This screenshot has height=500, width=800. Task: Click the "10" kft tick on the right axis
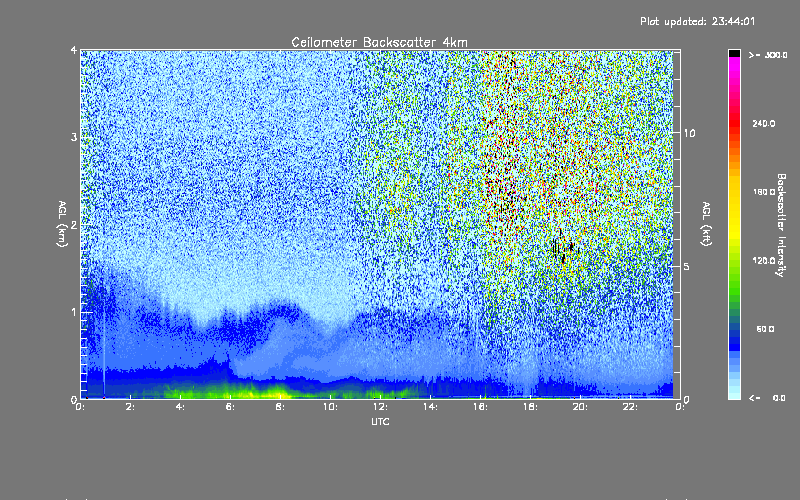point(689,133)
